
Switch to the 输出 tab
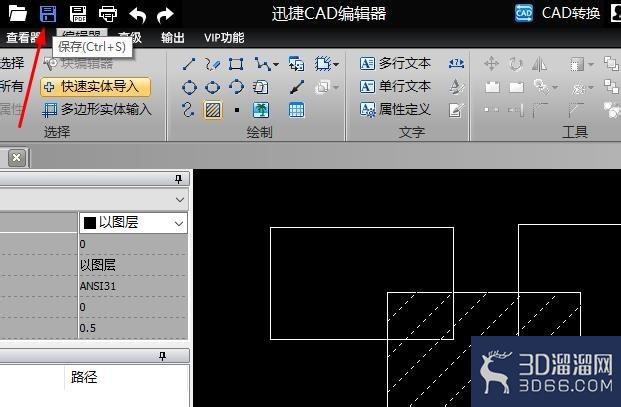(173, 38)
